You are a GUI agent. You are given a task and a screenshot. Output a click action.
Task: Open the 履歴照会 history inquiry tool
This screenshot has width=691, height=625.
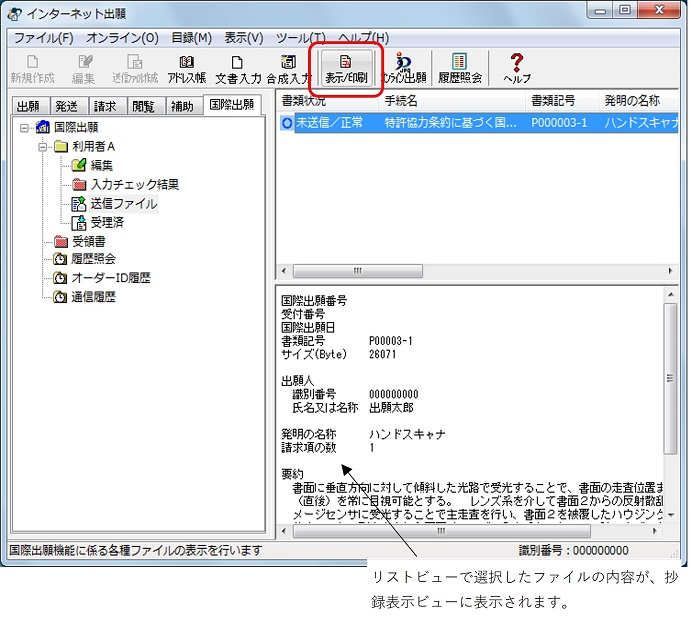point(459,67)
